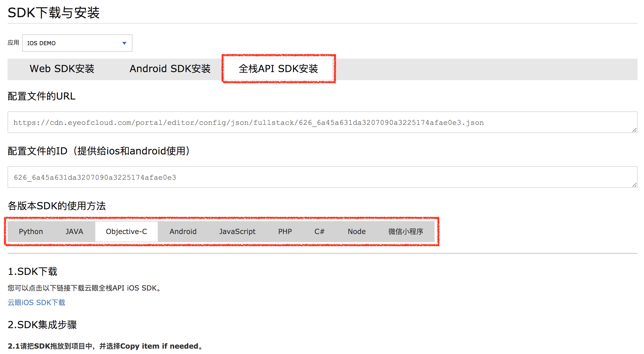Image resolution: width=644 pixels, height=354 pixels.
Task: Select the 全栈API SDK安装 tab
Action: coord(278,69)
